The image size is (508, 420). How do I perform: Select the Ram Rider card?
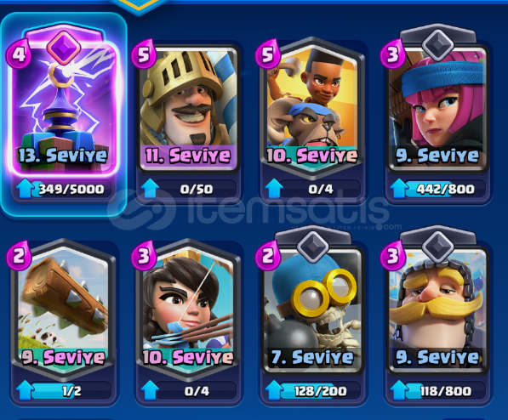click(x=312, y=109)
